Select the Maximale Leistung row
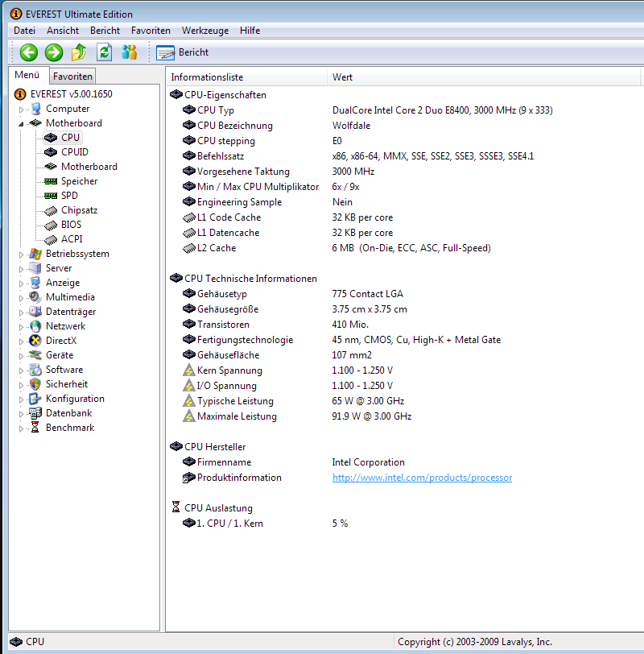Viewport: 644px width, 654px height. pyautogui.click(x=297, y=416)
